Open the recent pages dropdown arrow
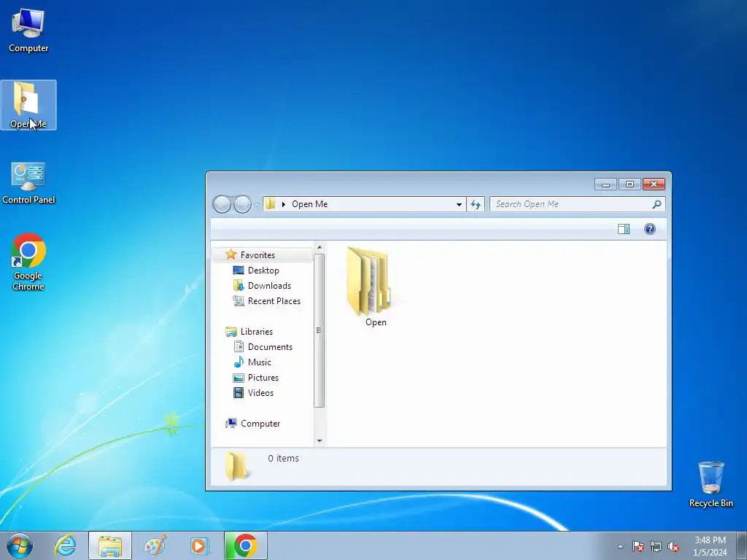 [x=257, y=205]
